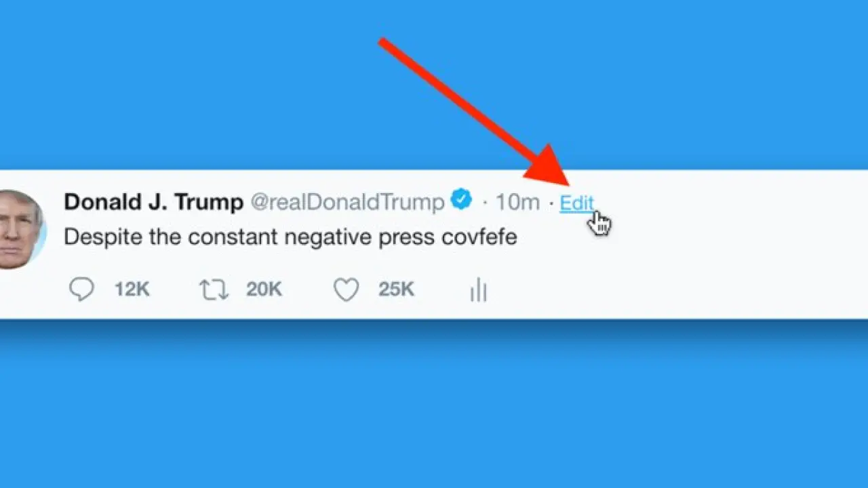Click the retweet arrows icon
This screenshot has width=868, height=488.
pos(214,290)
